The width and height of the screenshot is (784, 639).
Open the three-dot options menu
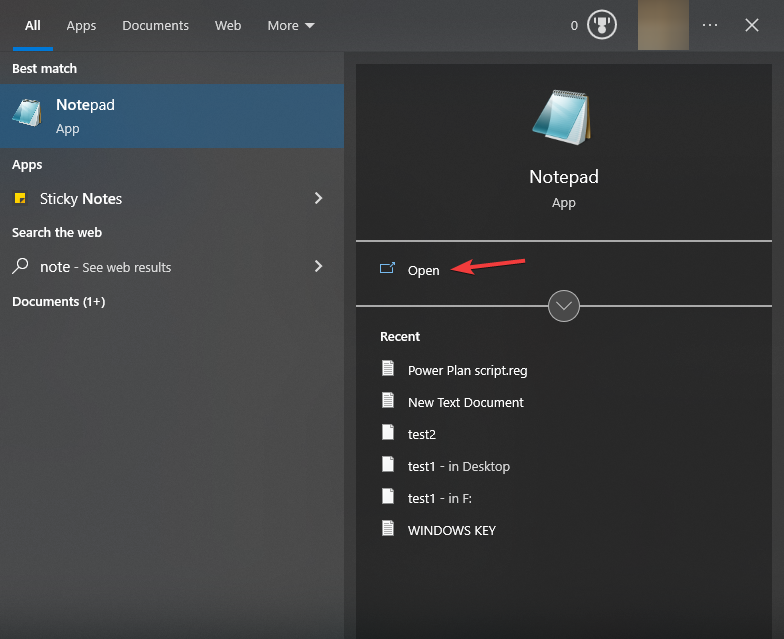(710, 25)
